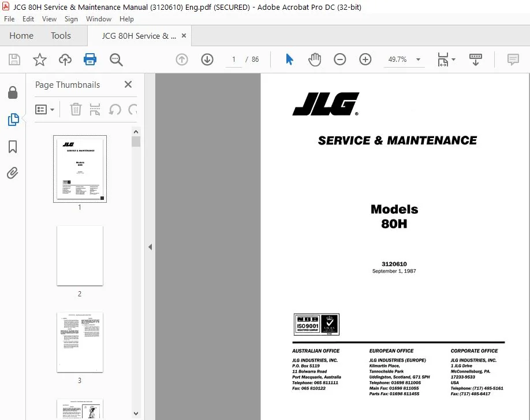Zoom out with the minus icon

click(x=339, y=60)
